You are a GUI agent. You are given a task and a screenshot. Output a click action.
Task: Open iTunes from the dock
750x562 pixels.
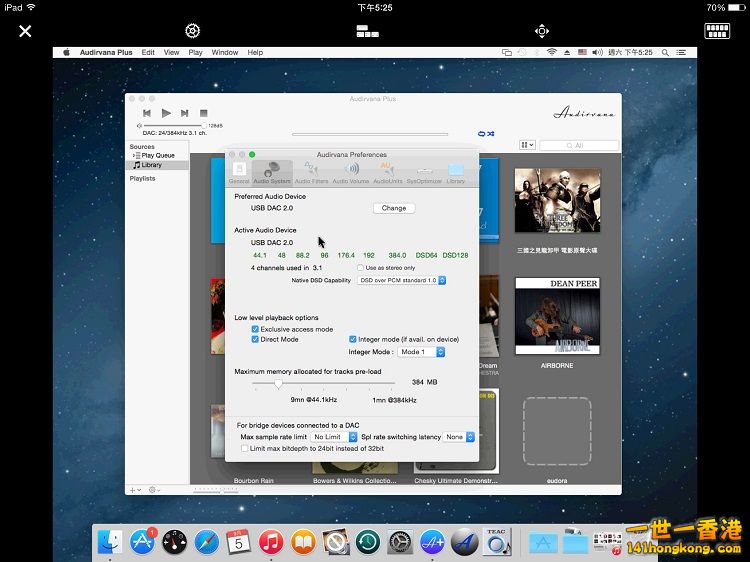point(270,541)
